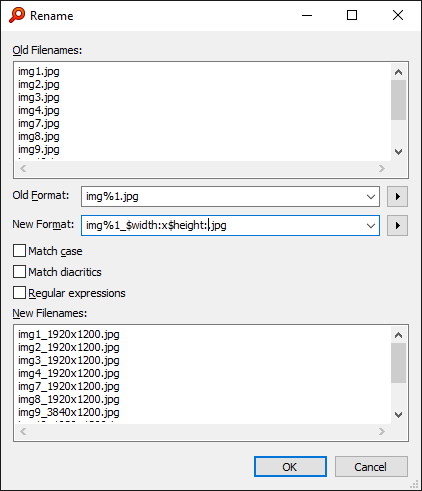The image size is (422, 491).
Task: Click the New Filenames vertical scrollbar thumb
Action: [x=398, y=363]
